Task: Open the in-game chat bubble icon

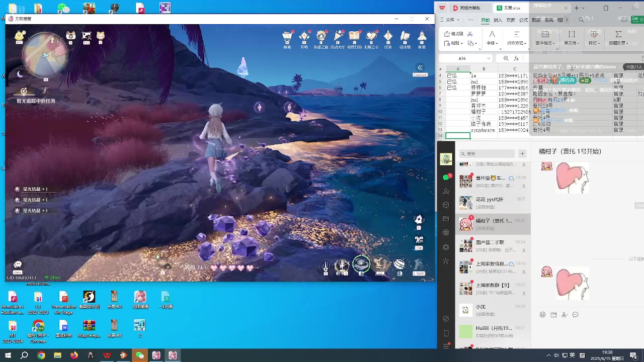Action: pyautogui.click(x=18, y=264)
